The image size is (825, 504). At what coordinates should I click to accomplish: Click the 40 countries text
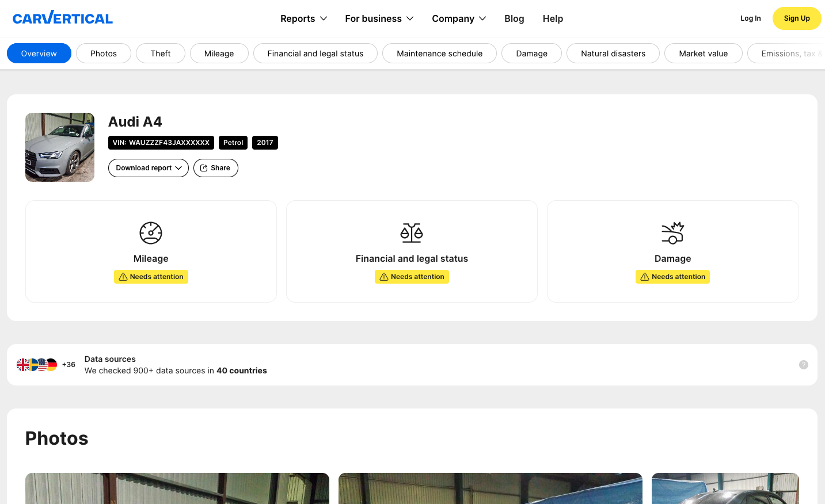click(x=242, y=371)
